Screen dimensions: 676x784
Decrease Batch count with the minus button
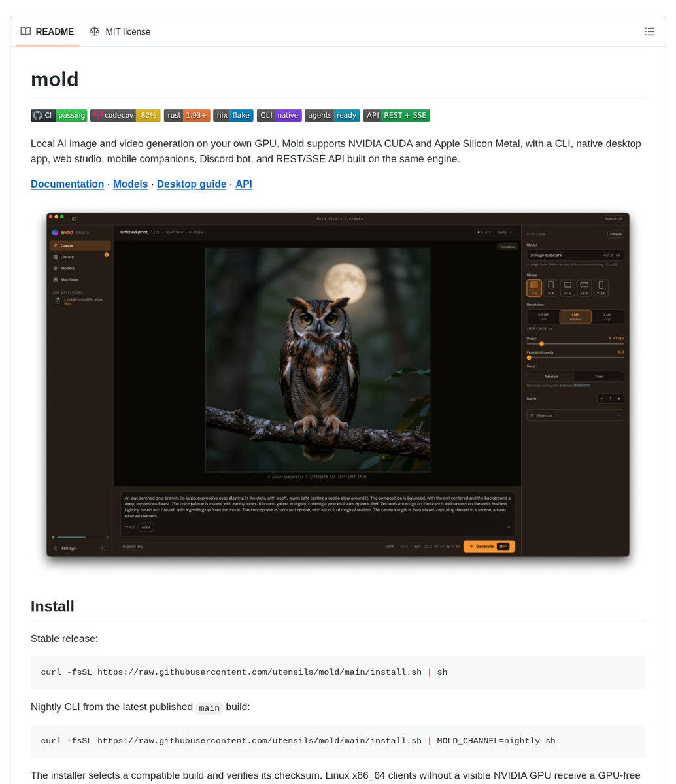coord(602,398)
